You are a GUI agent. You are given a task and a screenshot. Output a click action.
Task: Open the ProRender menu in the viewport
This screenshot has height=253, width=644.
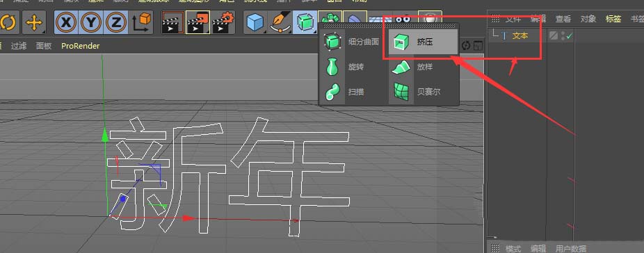pyautogui.click(x=81, y=46)
